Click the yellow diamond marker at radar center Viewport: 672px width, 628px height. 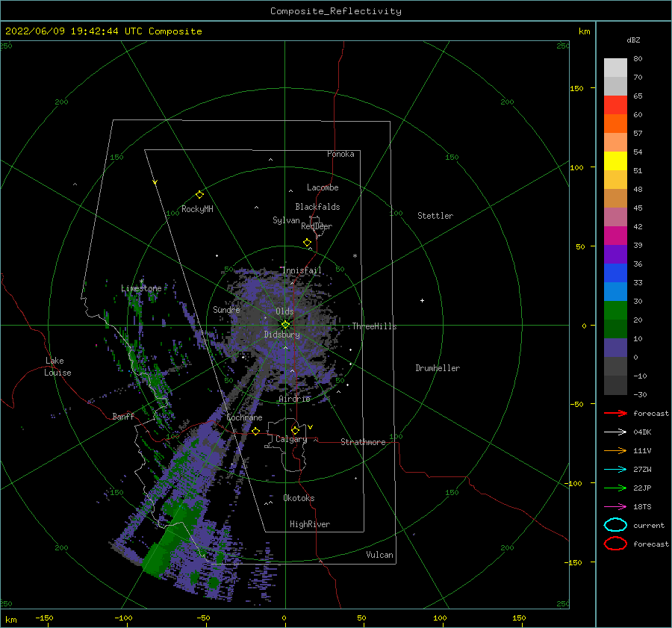pyautogui.click(x=285, y=325)
